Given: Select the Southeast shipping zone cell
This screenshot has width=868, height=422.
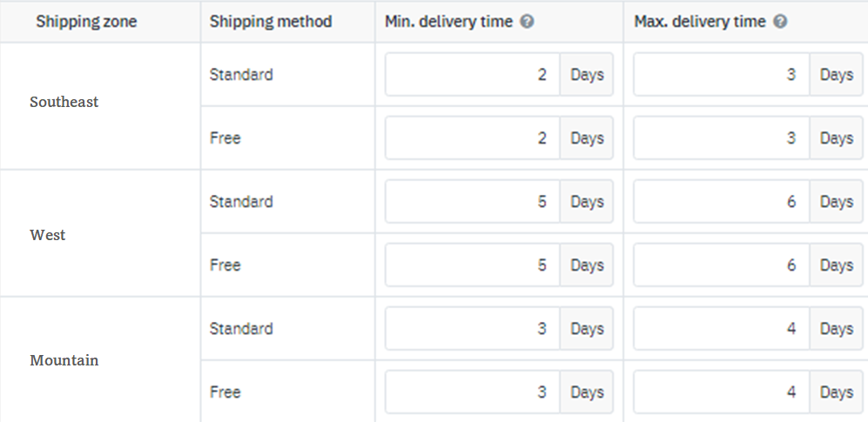Looking at the screenshot, I should click(x=64, y=102).
